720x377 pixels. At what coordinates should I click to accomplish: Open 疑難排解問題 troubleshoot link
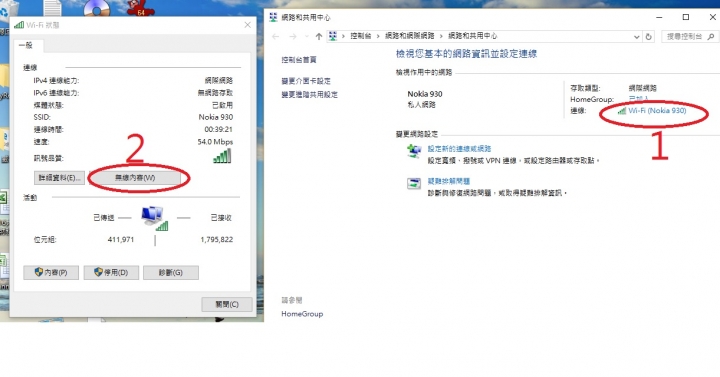tap(449, 181)
